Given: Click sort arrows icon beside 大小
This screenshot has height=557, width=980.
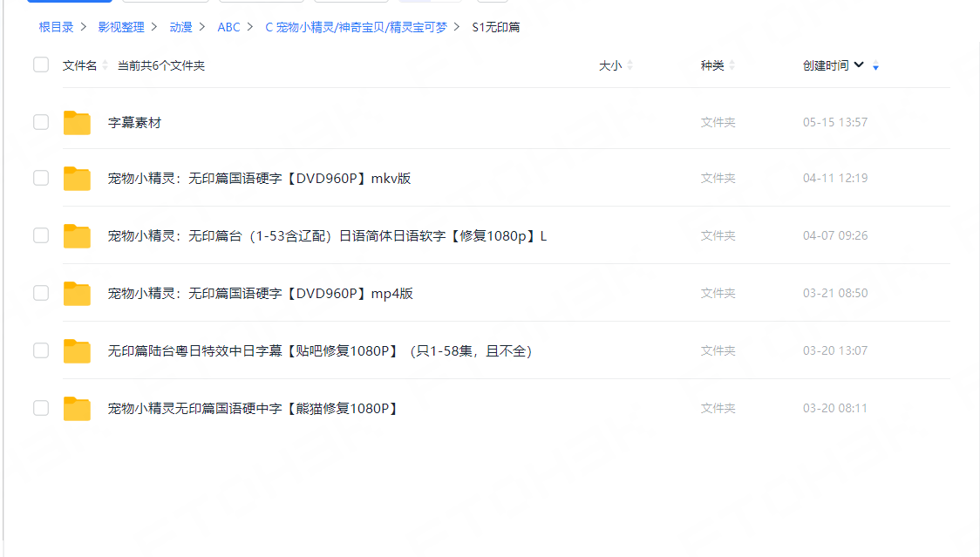Looking at the screenshot, I should (x=630, y=65).
